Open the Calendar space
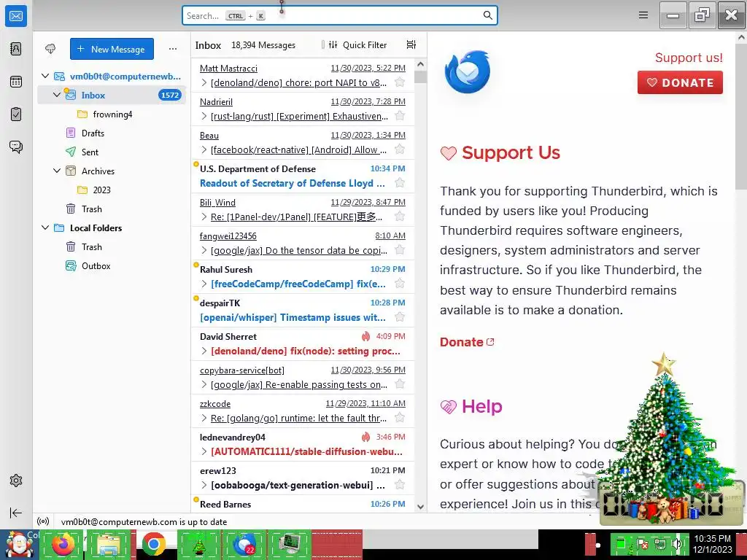747x560 pixels. (16, 82)
